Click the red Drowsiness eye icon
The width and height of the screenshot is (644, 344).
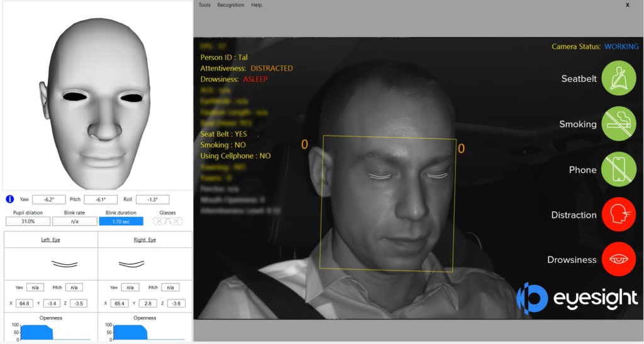point(620,260)
